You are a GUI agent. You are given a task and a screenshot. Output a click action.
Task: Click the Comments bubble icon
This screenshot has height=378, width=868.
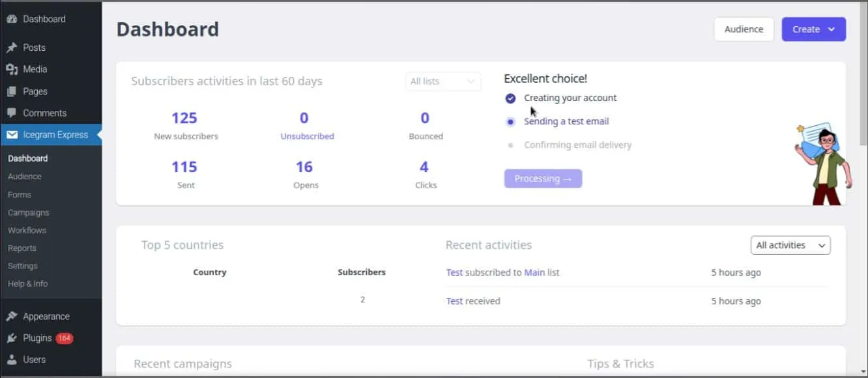[12, 113]
